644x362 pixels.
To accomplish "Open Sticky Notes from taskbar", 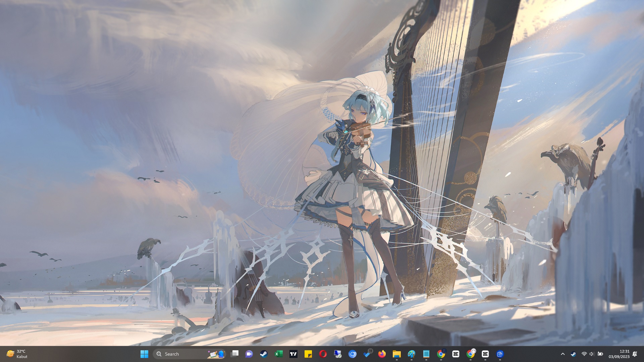I will pos(308,354).
